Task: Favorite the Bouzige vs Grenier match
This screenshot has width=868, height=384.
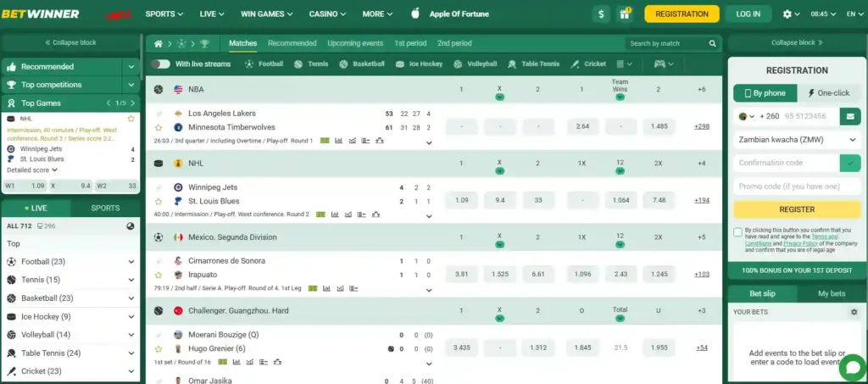Action: click(159, 349)
